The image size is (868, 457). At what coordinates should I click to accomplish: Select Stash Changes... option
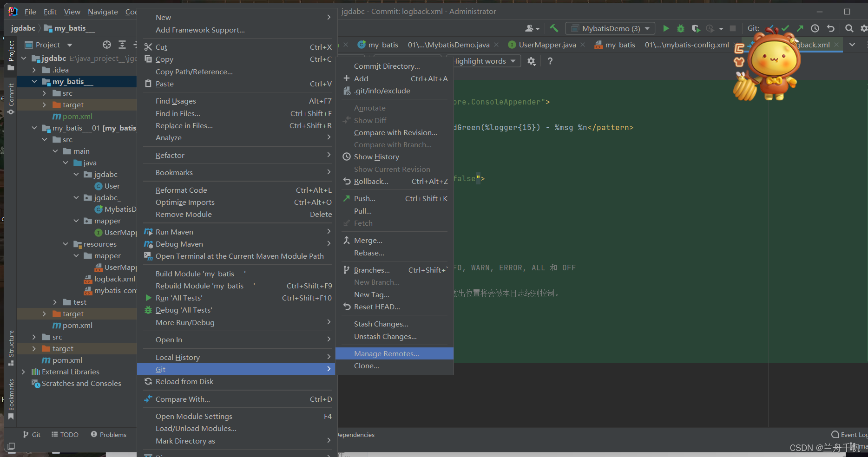[395, 324]
